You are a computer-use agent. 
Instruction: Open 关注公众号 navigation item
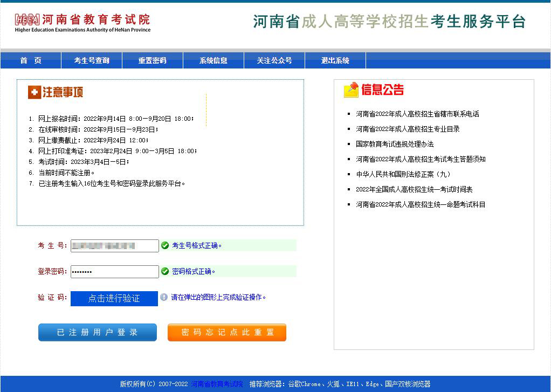(x=274, y=61)
